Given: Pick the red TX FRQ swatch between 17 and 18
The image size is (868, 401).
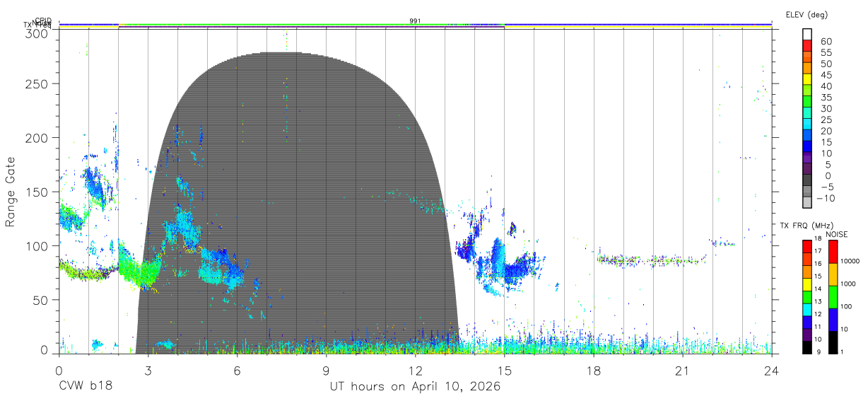Looking at the screenshot, I should tap(806, 245).
